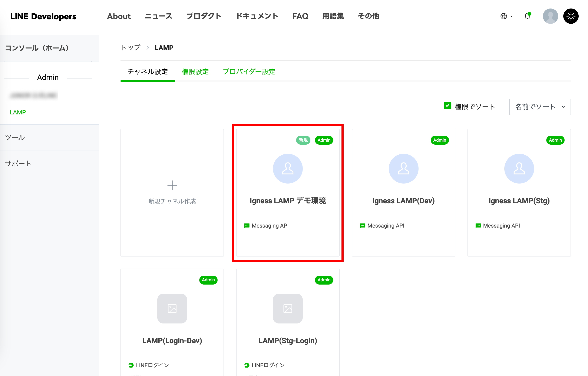588x376 pixels.
Task: Click the notification bell icon
Action: coord(527,16)
